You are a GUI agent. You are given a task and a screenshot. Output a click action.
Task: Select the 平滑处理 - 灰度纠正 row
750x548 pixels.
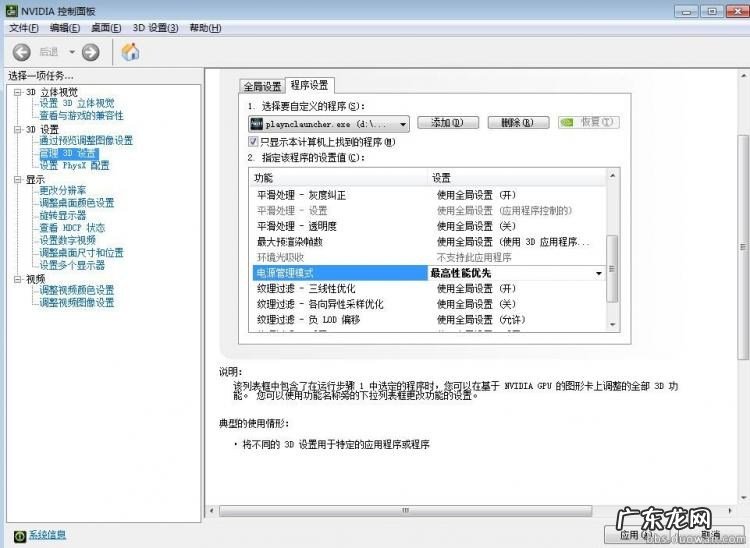click(428, 195)
